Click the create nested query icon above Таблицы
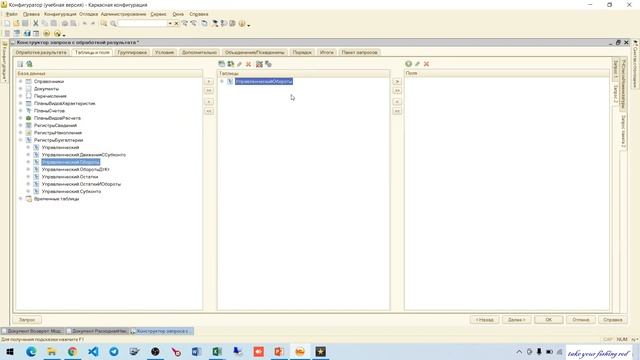This screenshot has width=640, height=360. (221, 64)
